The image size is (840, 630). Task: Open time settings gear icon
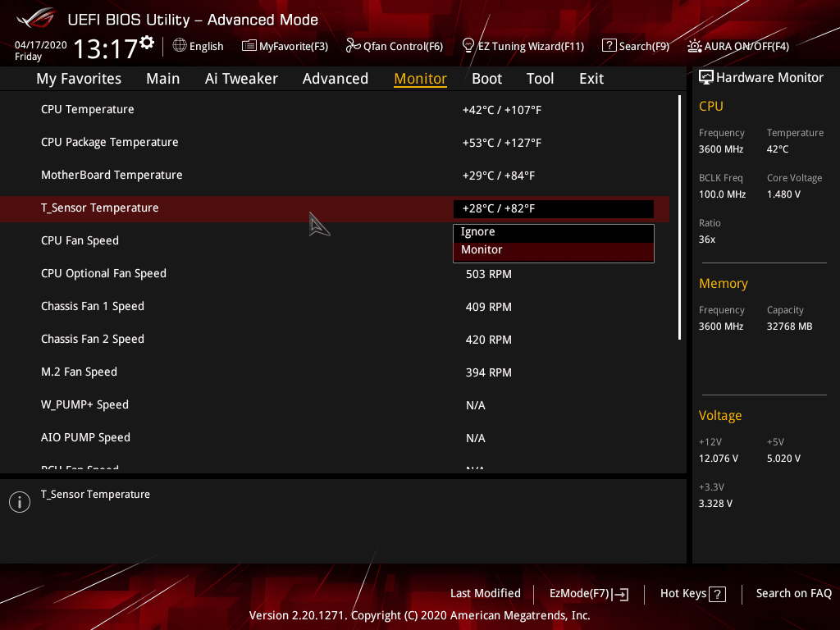click(x=147, y=43)
